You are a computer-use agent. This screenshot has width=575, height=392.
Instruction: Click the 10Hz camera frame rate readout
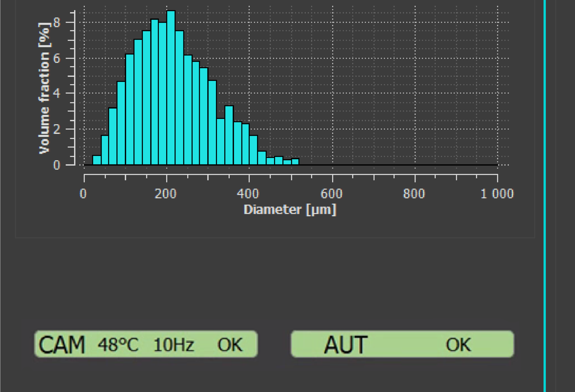pos(174,345)
